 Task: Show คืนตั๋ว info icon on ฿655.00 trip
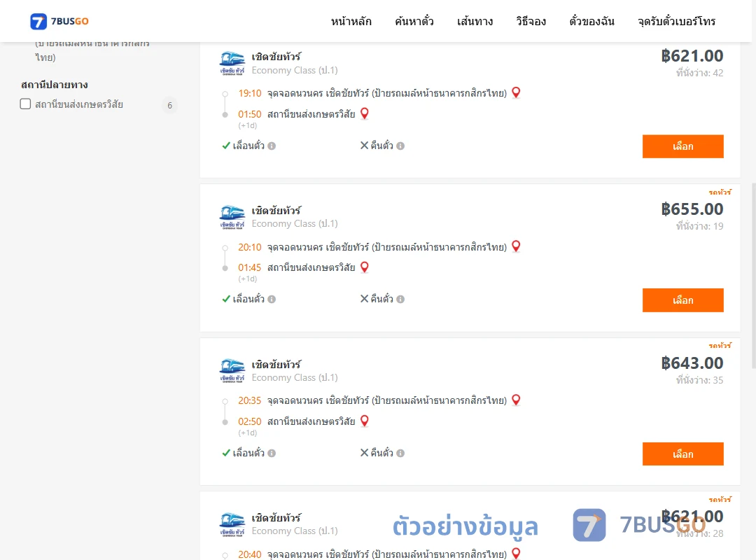coord(400,299)
